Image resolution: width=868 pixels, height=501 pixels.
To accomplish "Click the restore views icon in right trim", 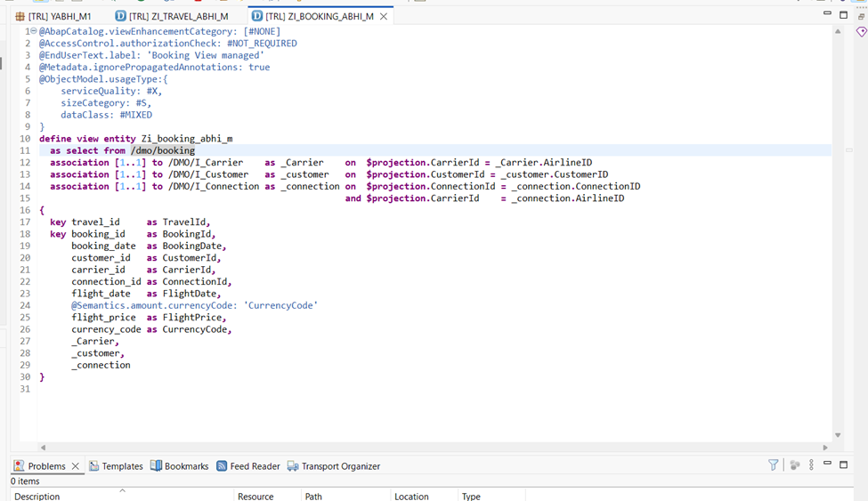I will coord(862,17).
